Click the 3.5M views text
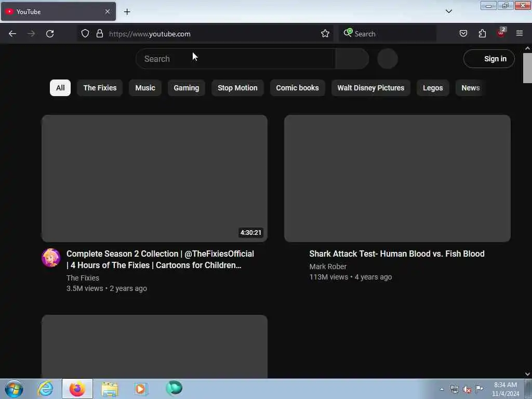532x399 pixels. pyautogui.click(x=85, y=288)
